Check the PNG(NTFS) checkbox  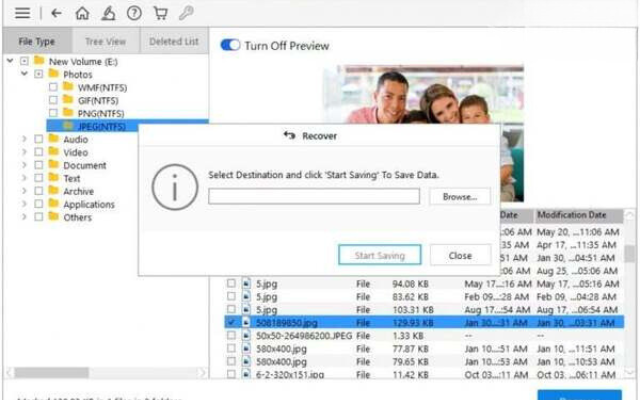(x=53, y=113)
